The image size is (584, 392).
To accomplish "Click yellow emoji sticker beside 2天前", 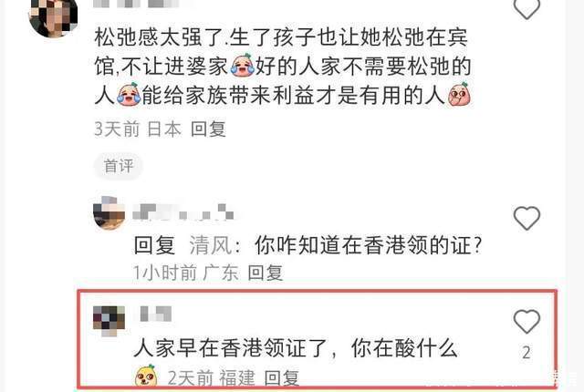I will pyautogui.click(x=146, y=376).
